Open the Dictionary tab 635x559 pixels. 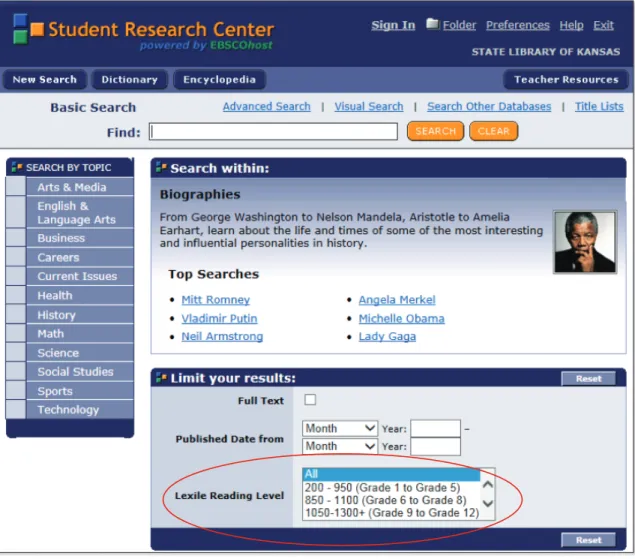tap(130, 79)
